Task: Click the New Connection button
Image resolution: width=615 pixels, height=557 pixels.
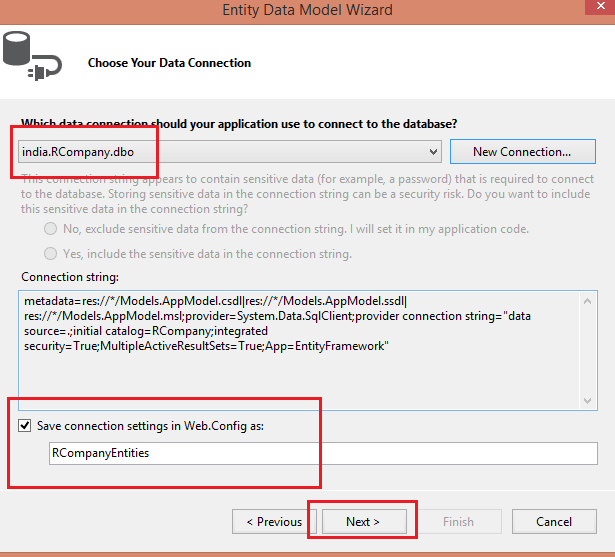Action: pos(522,152)
